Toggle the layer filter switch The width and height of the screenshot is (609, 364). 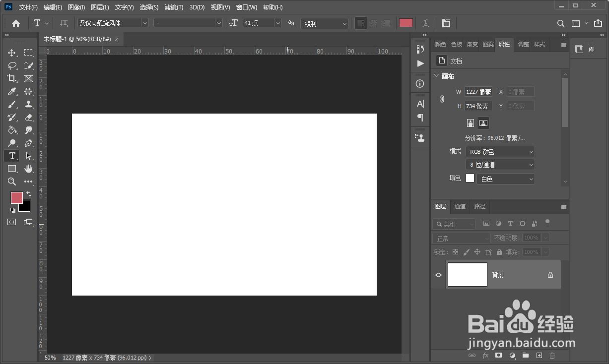coord(547,223)
